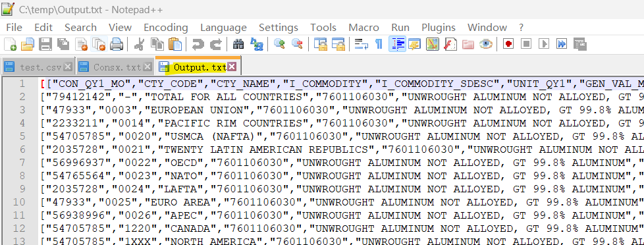Open the Language menu
Screen dimensions: 644x245
(223, 28)
